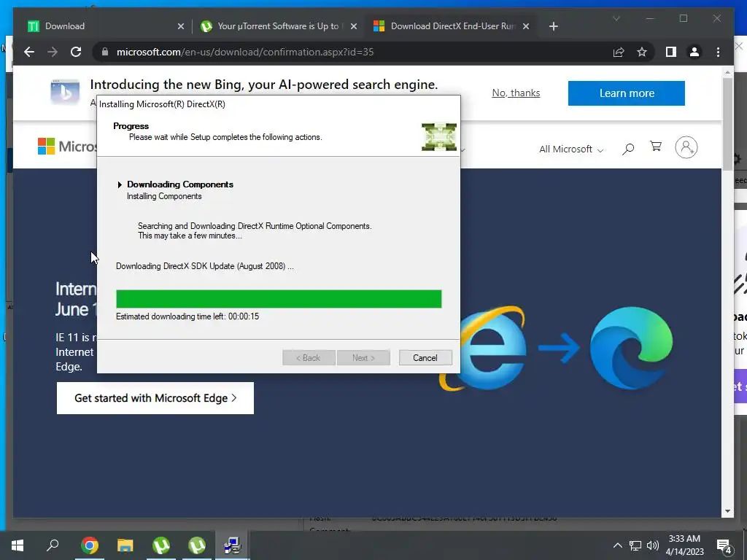Select DirectX installer taskbar icon
Image resolution: width=747 pixels, height=560 pixels.
tap(233, 545)
